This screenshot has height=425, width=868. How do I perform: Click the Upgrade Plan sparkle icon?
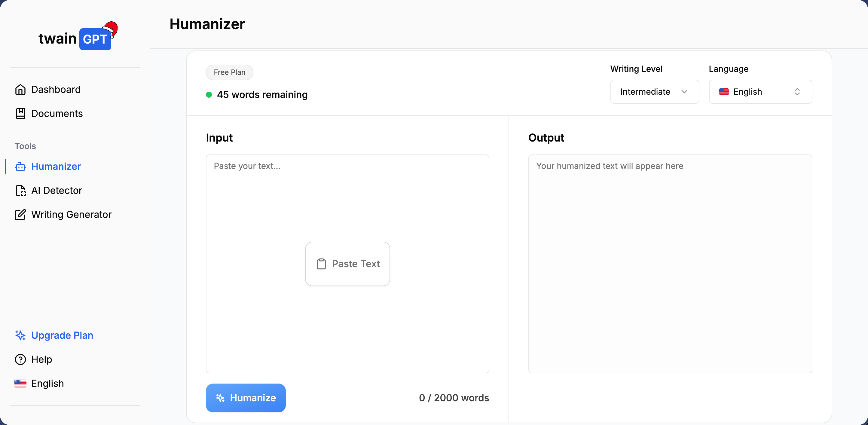pos(20,335)
